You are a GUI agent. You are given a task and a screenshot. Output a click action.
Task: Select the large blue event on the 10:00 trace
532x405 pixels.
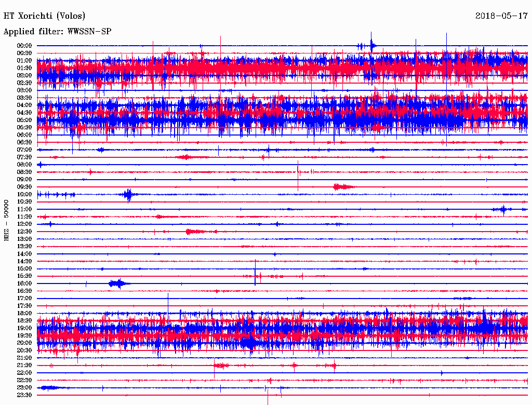pyautogui.click(x=128, y=195)
